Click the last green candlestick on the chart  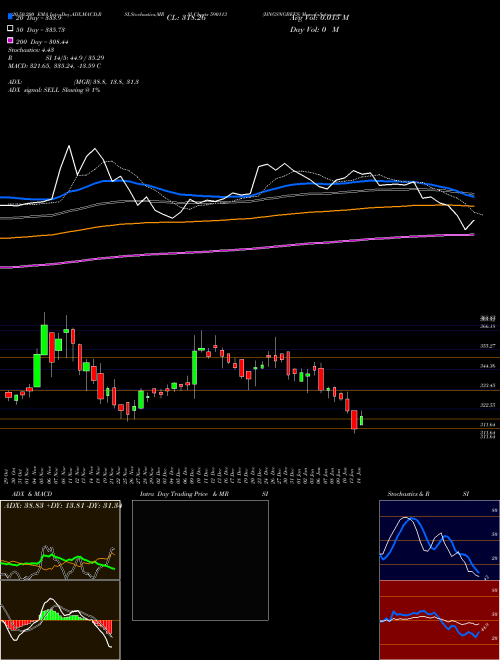(x=361, y=420)
